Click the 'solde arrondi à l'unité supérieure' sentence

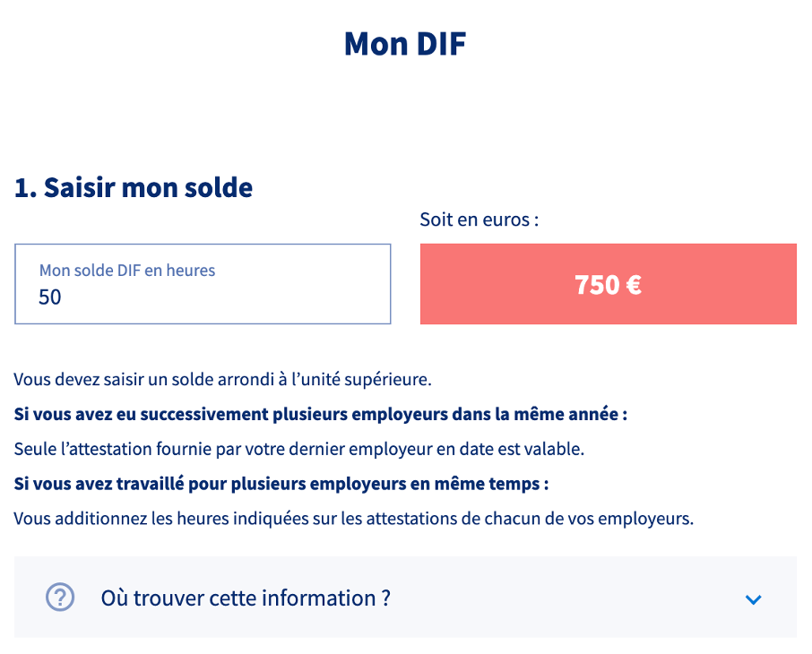(x=222, y=380)
